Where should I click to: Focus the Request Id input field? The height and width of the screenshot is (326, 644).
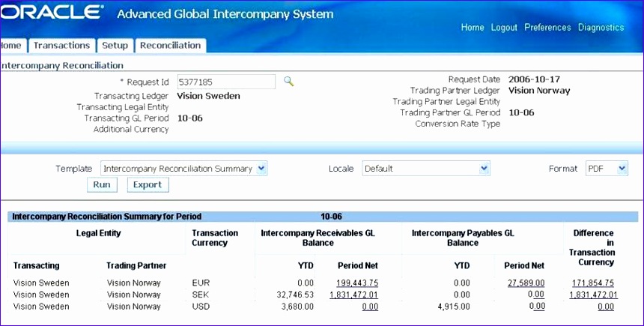point(226,82)
